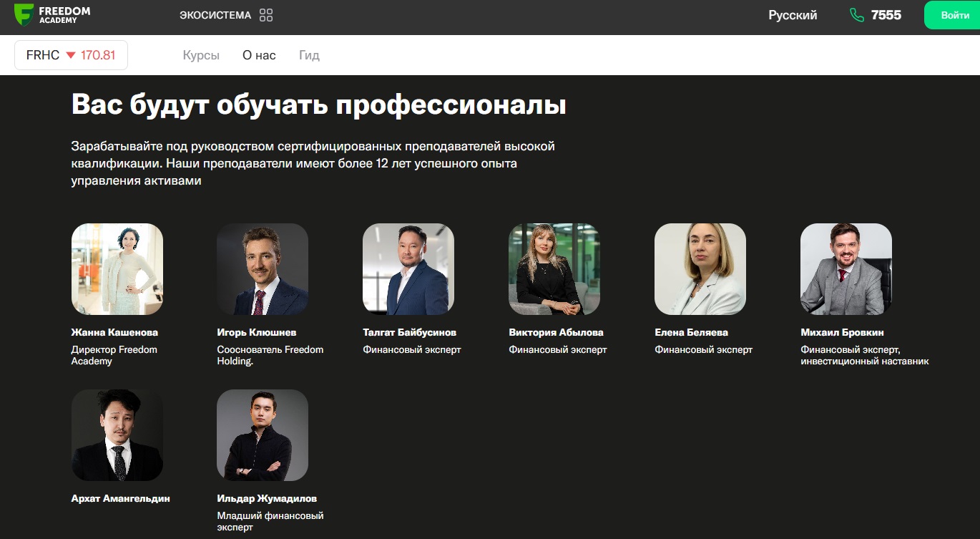This screenshot has height=539, width=980.
Task: Select Архат Амангельдин's portrait
Action: 117,435
